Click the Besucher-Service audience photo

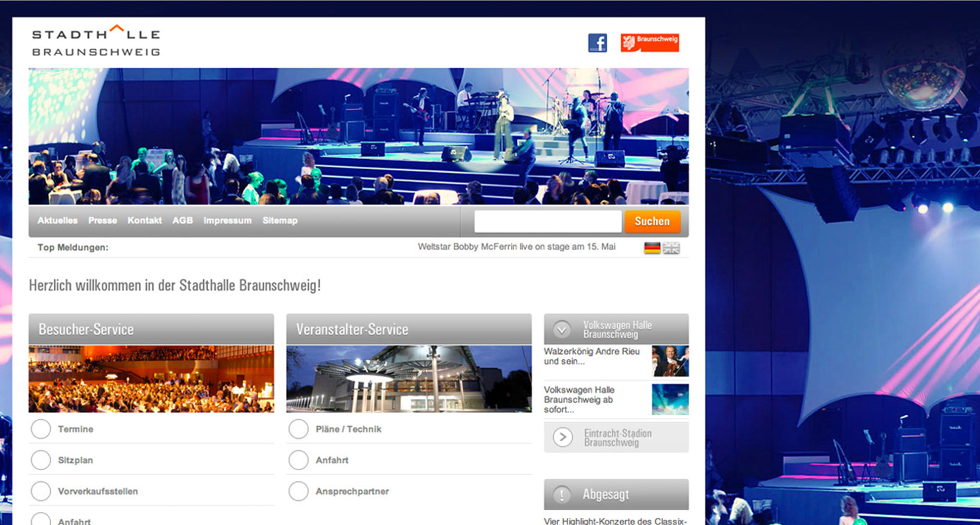coord(151,379)
